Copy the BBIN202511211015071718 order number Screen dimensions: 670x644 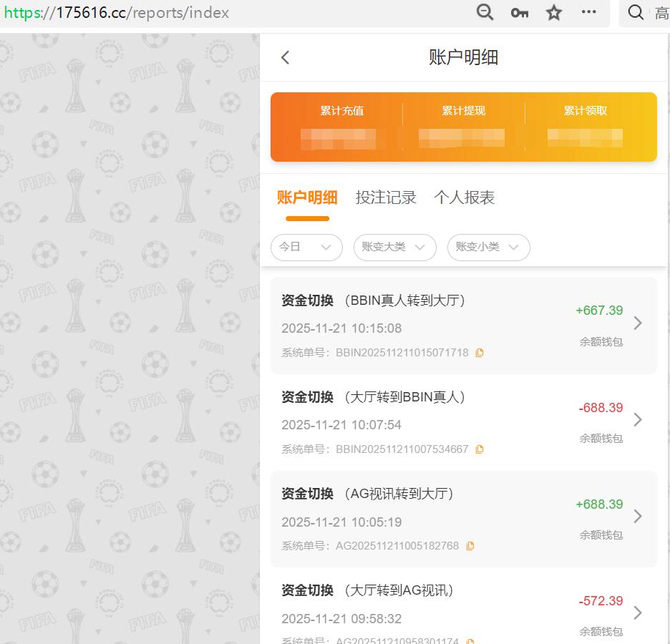click(480, 352)
